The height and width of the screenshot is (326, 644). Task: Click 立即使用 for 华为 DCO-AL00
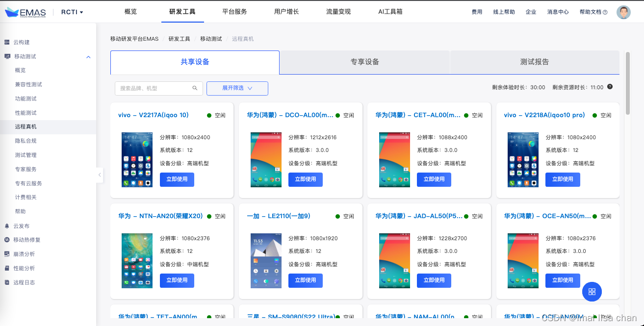click(306, 179)
